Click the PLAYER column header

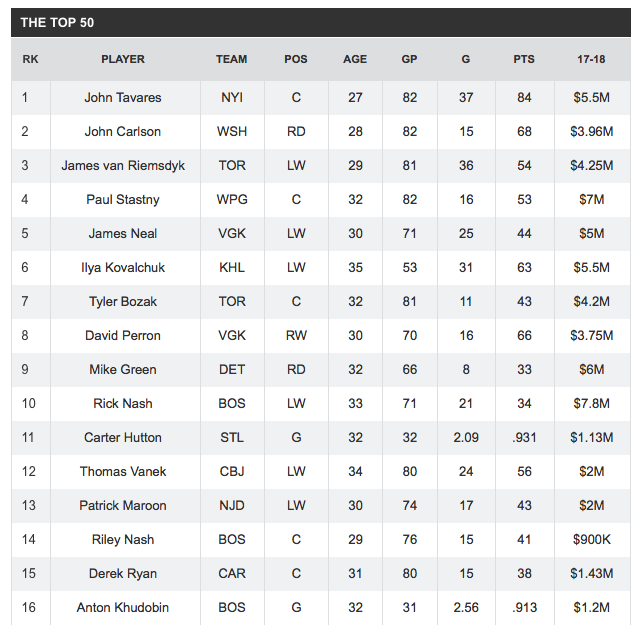[123, 59]
